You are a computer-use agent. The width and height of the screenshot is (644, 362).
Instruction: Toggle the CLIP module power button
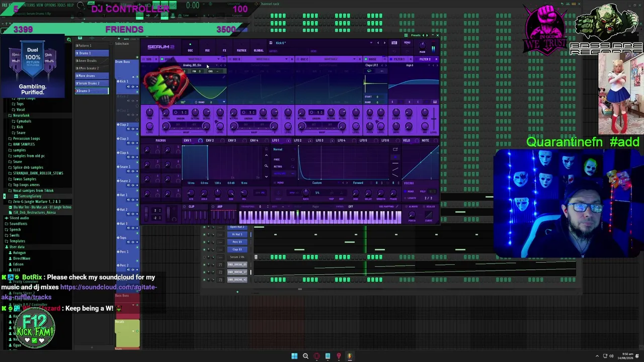185,207
